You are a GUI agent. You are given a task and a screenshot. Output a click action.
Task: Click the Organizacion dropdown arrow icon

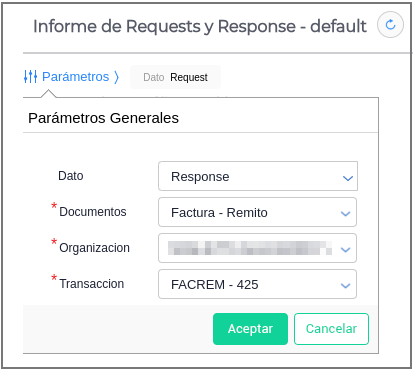pos(345,250)
